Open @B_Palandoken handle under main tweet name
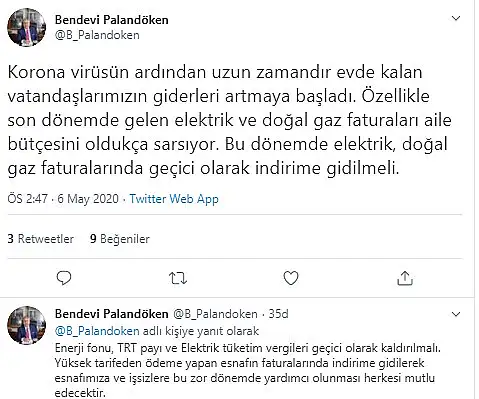The image size is (479, 399). (x=97, y=35)
